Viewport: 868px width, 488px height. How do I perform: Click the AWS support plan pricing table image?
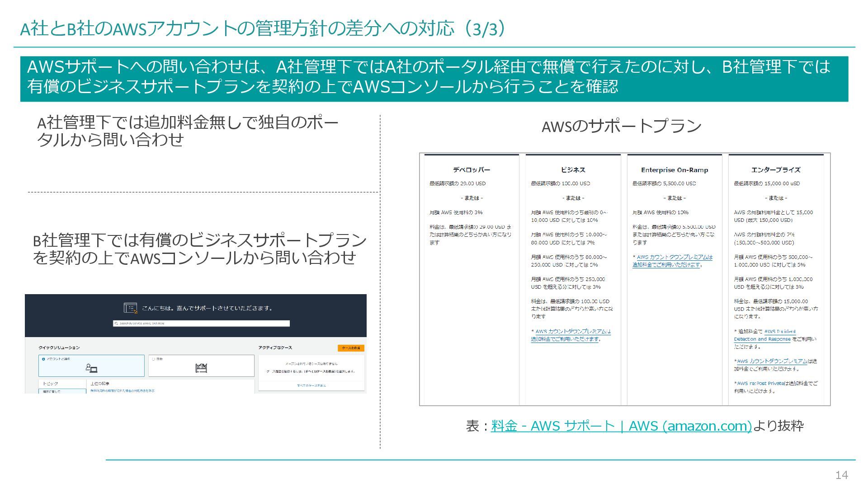click(625, 279)
